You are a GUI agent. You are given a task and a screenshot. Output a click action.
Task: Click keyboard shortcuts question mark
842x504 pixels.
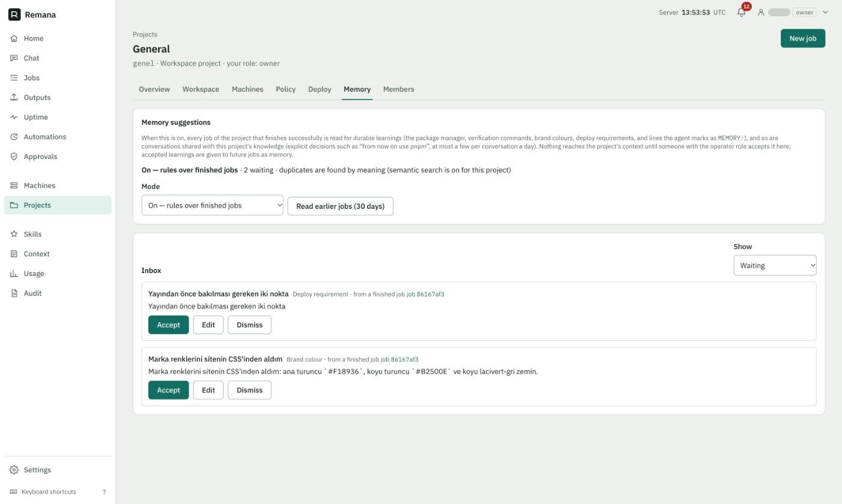(104, 492)
